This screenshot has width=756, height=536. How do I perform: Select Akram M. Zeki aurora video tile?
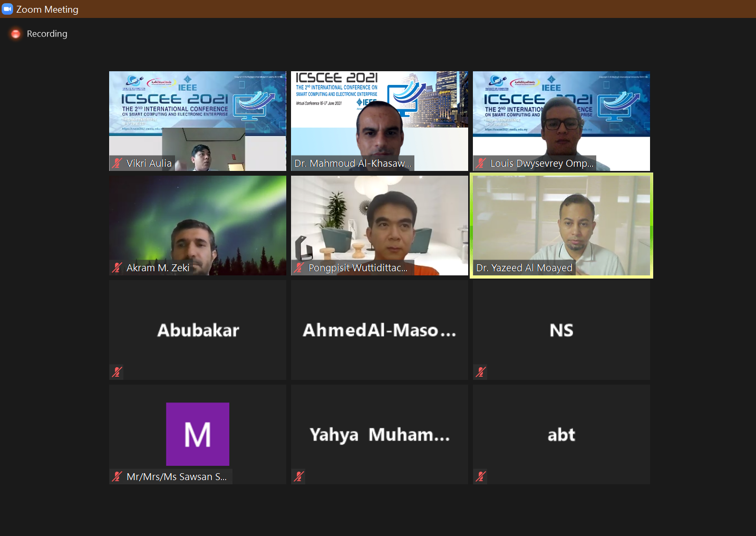(198, 225)
